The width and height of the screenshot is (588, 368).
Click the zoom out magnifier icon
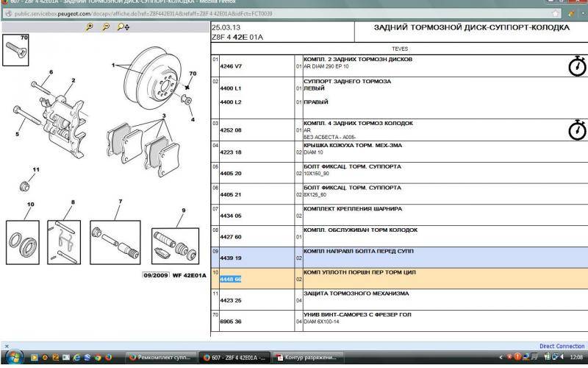106,27
